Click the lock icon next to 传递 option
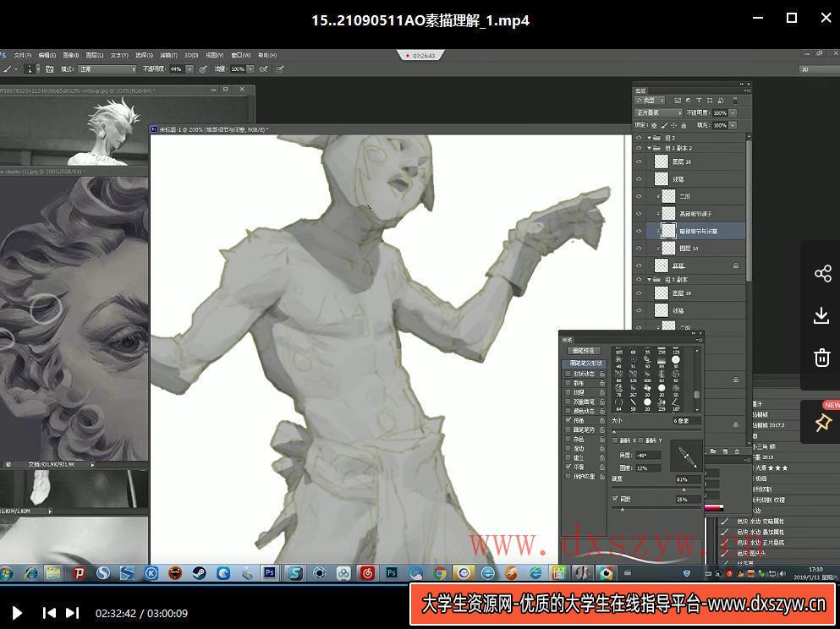The height and width of the screenshot is (629, 840). click(x=602, y=420)
